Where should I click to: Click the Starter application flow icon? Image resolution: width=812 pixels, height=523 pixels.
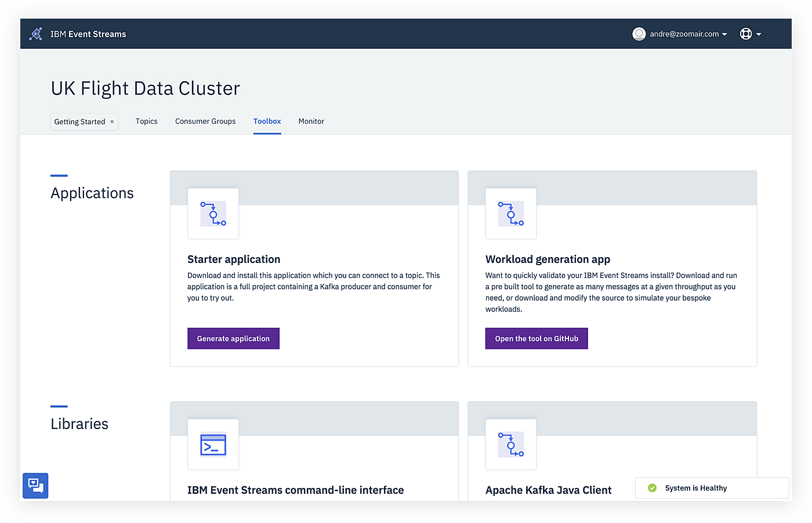tap(213, 214)
